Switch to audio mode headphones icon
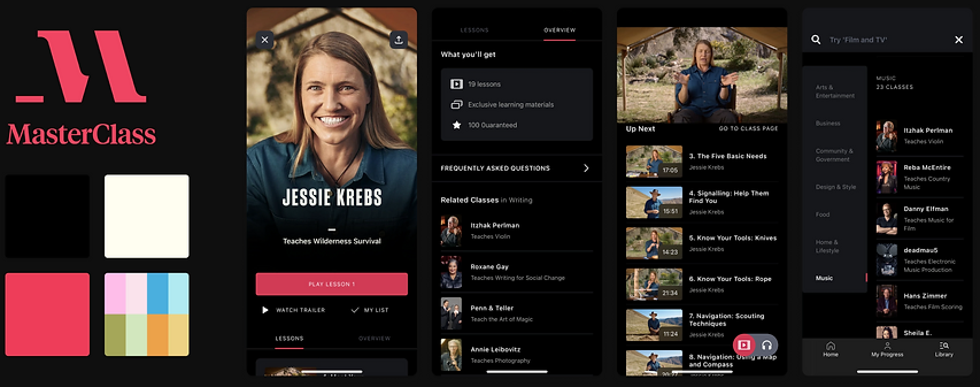Viewport: 980px width, 387px height. (x=766, y=345)
